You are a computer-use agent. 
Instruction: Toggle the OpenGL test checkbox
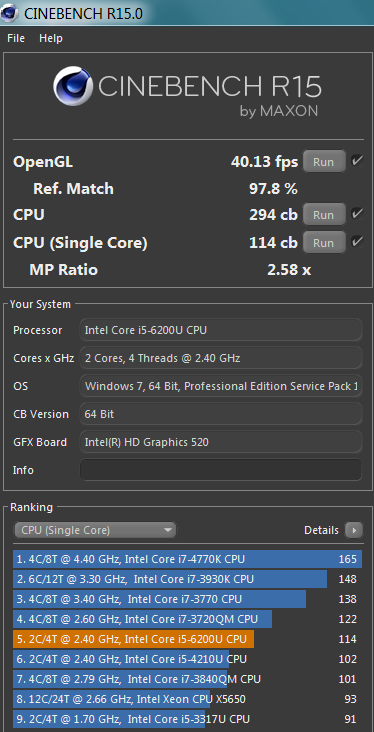[x=357, y=161]
